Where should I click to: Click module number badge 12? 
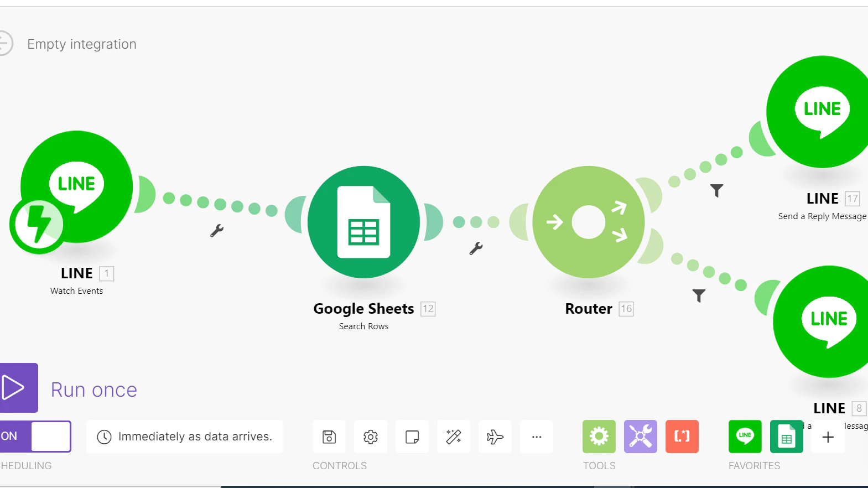click(428, 309)
